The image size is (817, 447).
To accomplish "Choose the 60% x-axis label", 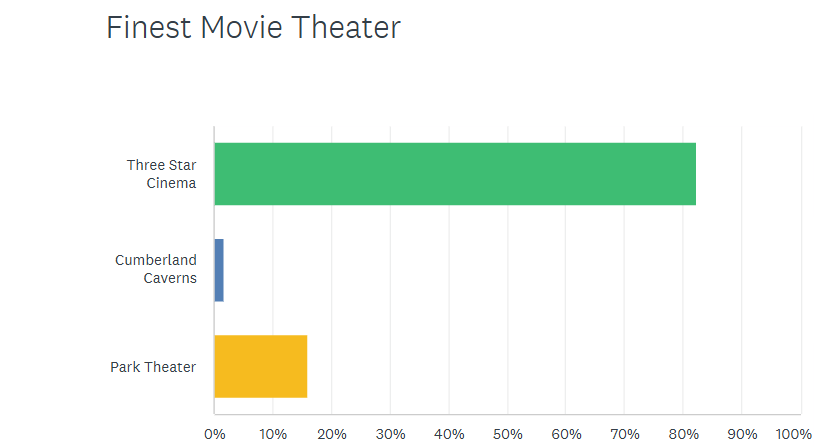I will 566,434.
